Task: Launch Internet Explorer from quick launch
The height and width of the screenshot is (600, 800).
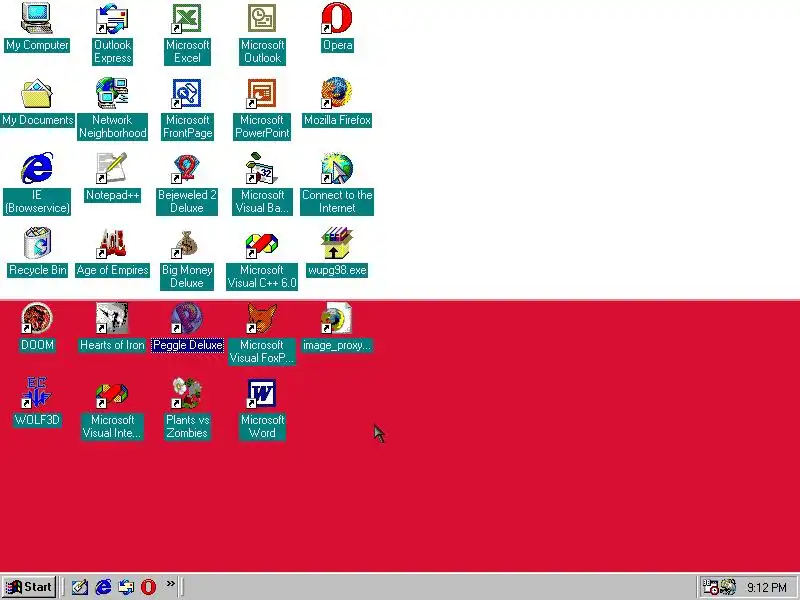Action: (x=103, y=587)
